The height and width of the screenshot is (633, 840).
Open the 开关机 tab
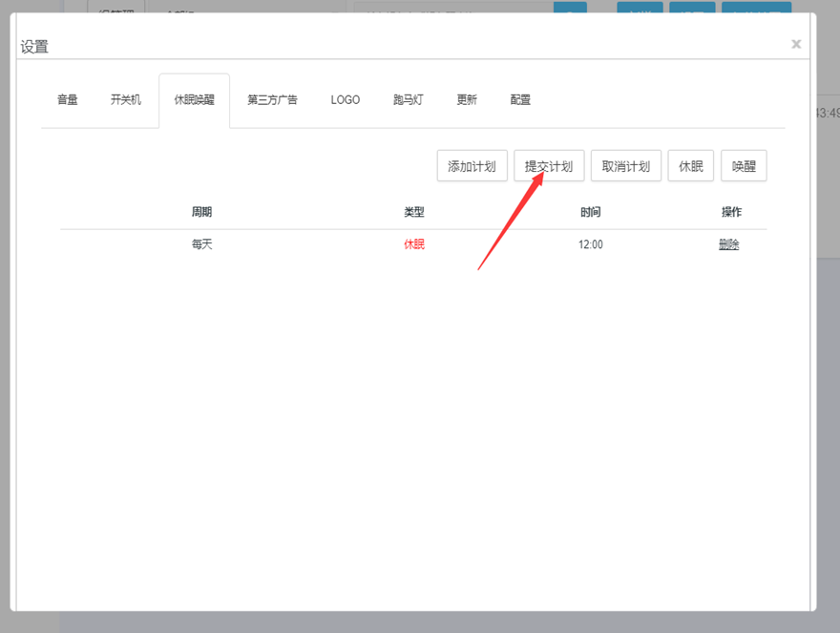[x=126, y=99]
